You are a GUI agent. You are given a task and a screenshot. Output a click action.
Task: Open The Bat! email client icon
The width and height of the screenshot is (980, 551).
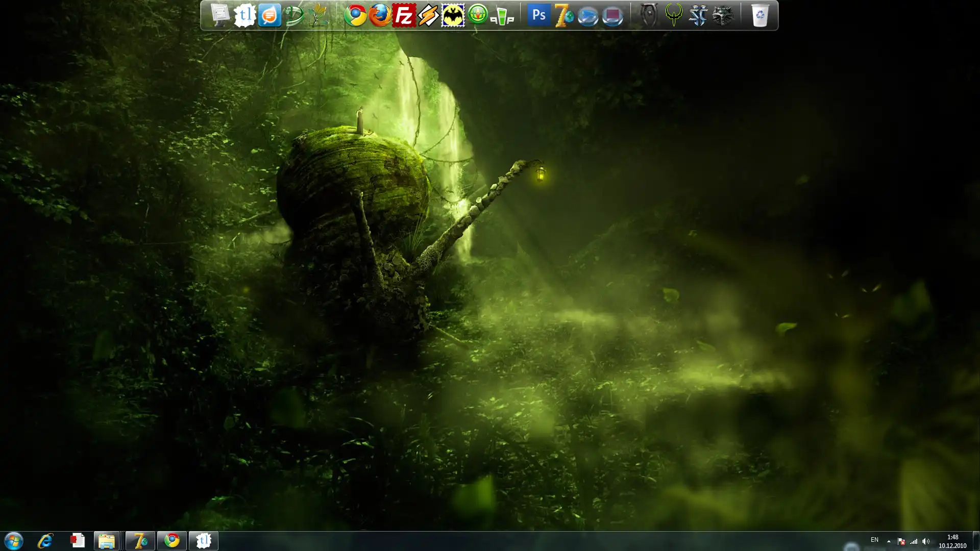[453, 15]
